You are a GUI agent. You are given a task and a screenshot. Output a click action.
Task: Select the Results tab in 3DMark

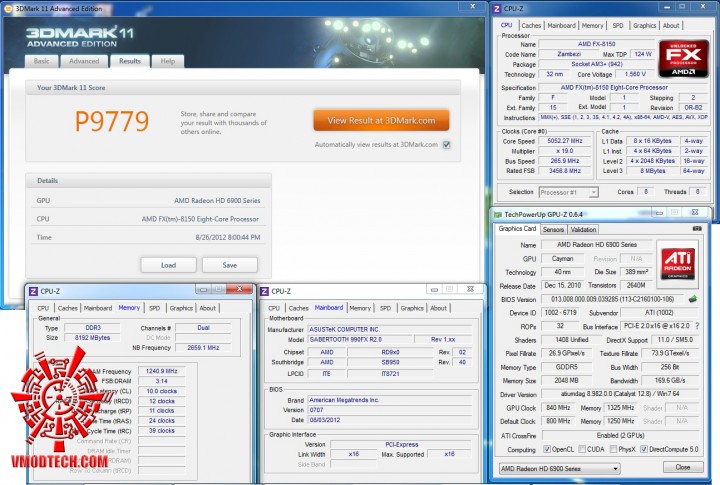130,61
